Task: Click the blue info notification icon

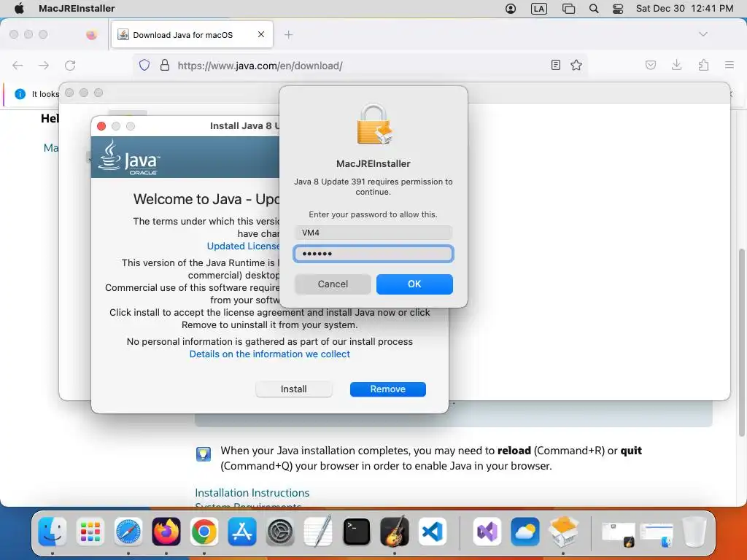Action: click(20, 94)
